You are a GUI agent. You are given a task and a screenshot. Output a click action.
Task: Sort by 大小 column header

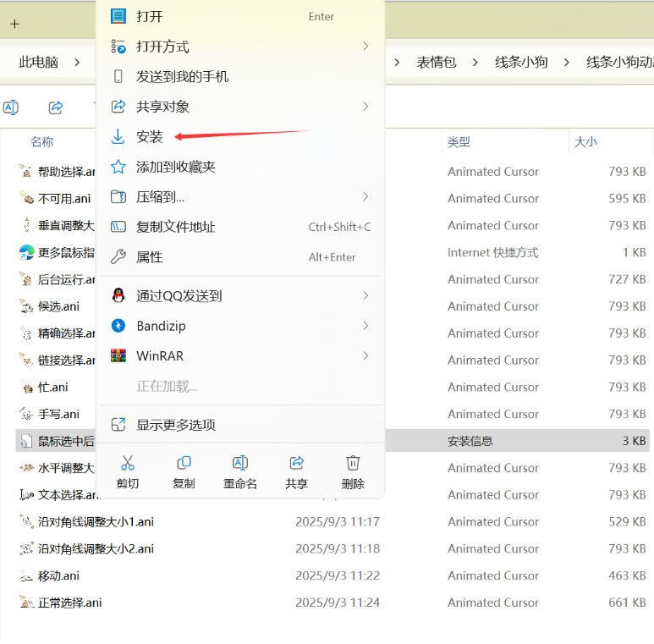click(585, 142)
